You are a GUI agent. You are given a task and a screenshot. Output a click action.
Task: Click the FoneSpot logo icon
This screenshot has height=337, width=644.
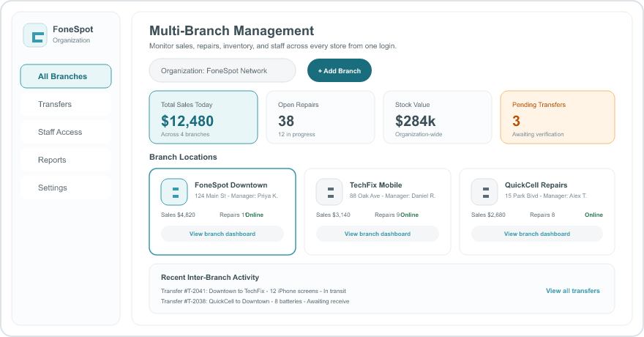coord(35,35)
